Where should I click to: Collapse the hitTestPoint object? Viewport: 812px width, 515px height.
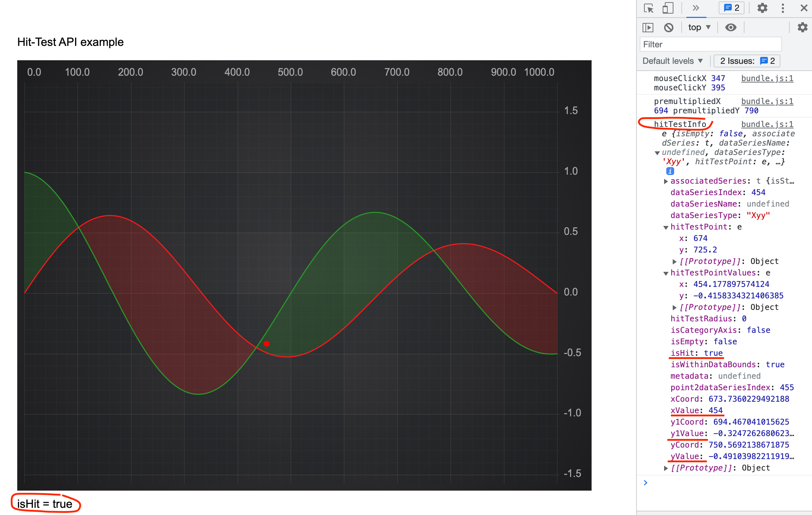click(666, 227)
